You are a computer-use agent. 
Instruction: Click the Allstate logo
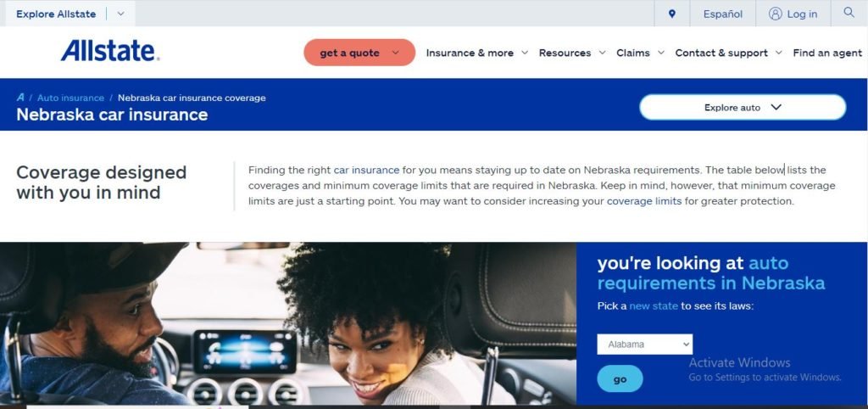(110, 51)
